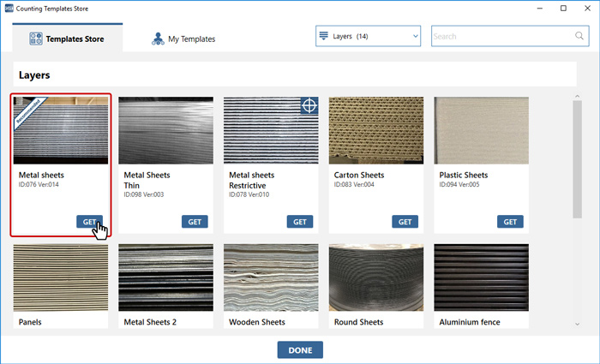The image size is (600, 364).
Task: Click the app icon in title bar
Action: 9,8
